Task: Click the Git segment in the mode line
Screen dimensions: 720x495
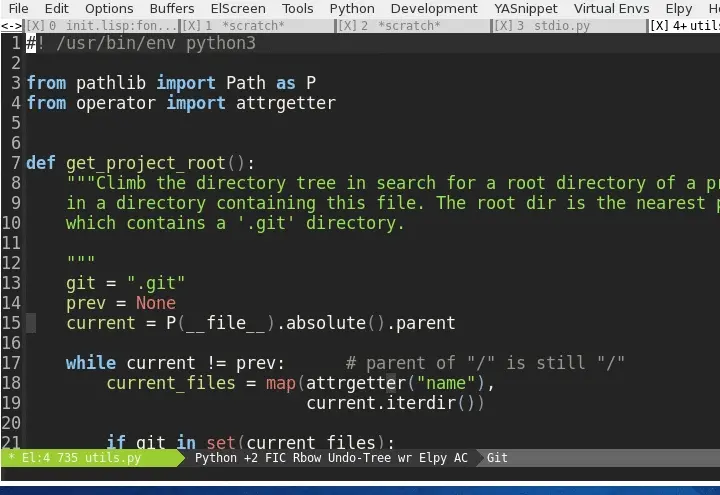Action: (x=497, y=458)
